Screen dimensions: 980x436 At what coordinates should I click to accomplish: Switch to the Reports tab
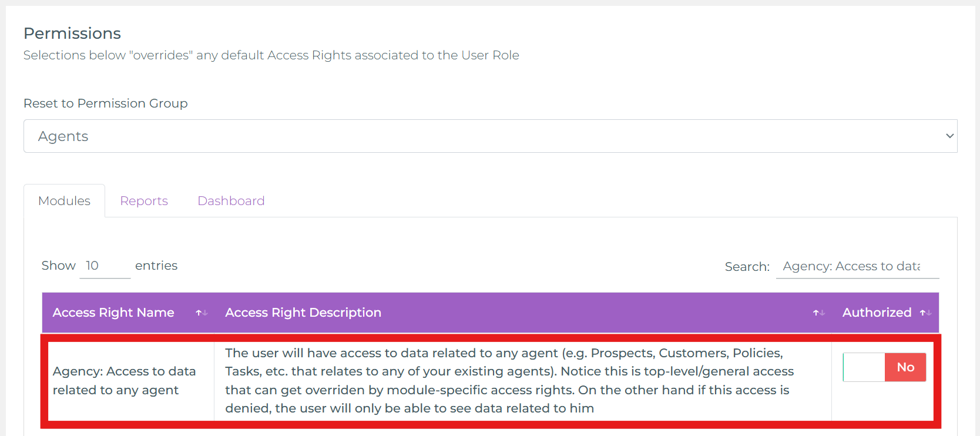[144, 201]
